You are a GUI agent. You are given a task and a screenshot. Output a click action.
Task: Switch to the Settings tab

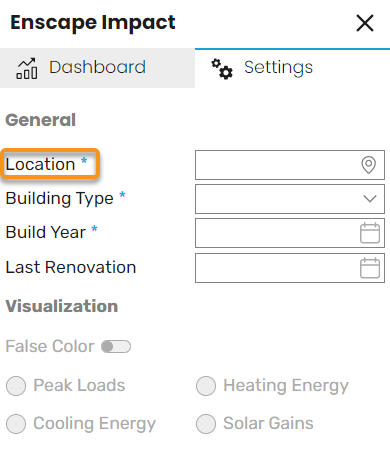pyautogui.click(x=292, y=68)
